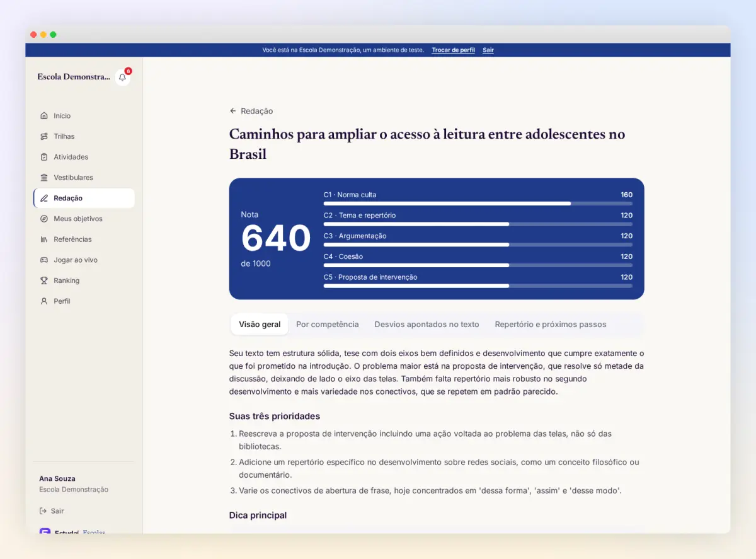Click the C1 Norma culta progress bar

pos(478,204)
